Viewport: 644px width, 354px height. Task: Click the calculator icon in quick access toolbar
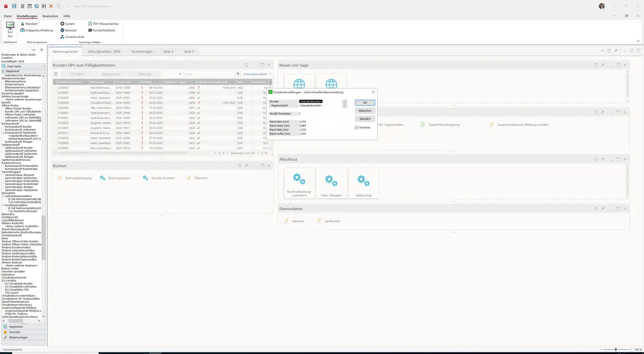click(22, 6)
